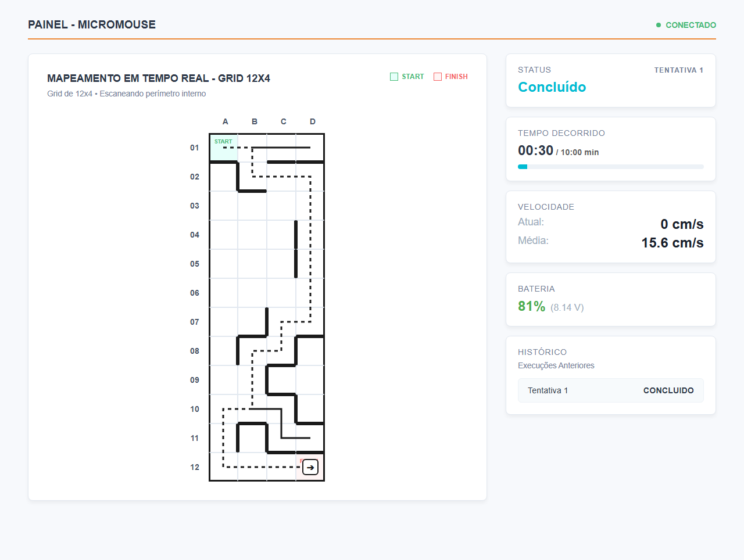Image resolution: width=744 pixels, height=560 pixels.
Task: Click the CONECTADO connection label
Action: click(x=691, y=25)
